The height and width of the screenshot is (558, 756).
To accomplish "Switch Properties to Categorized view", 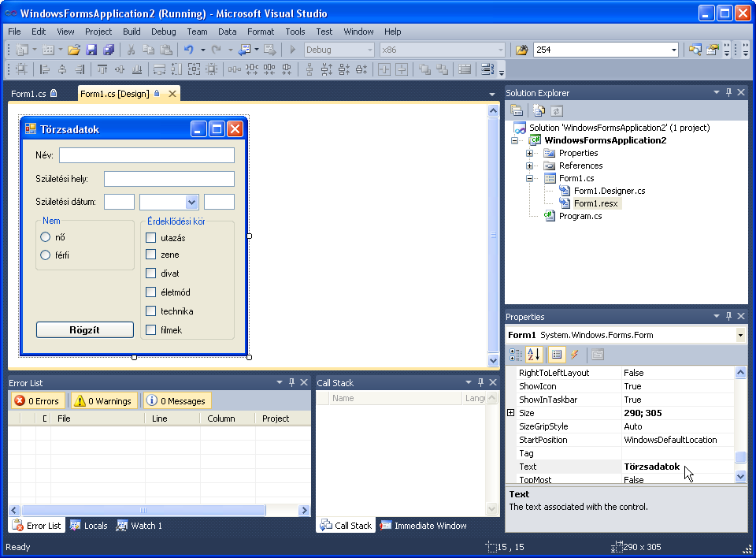I will tap(516, 355).
